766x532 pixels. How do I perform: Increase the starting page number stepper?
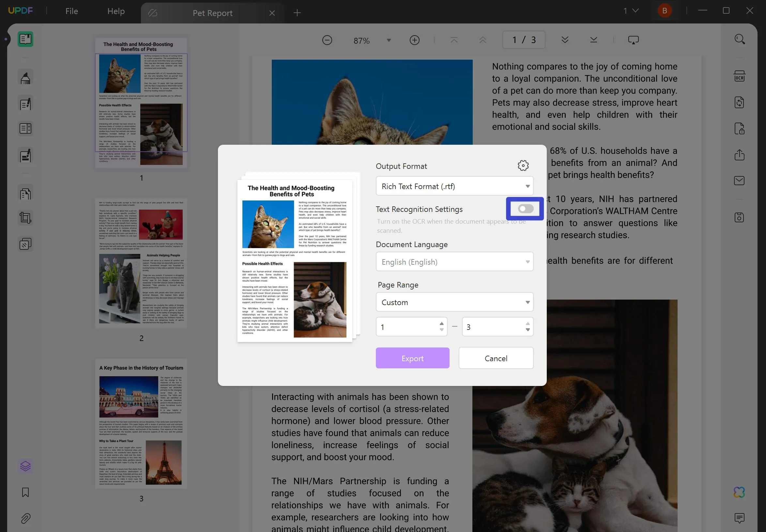coord(441,323)
